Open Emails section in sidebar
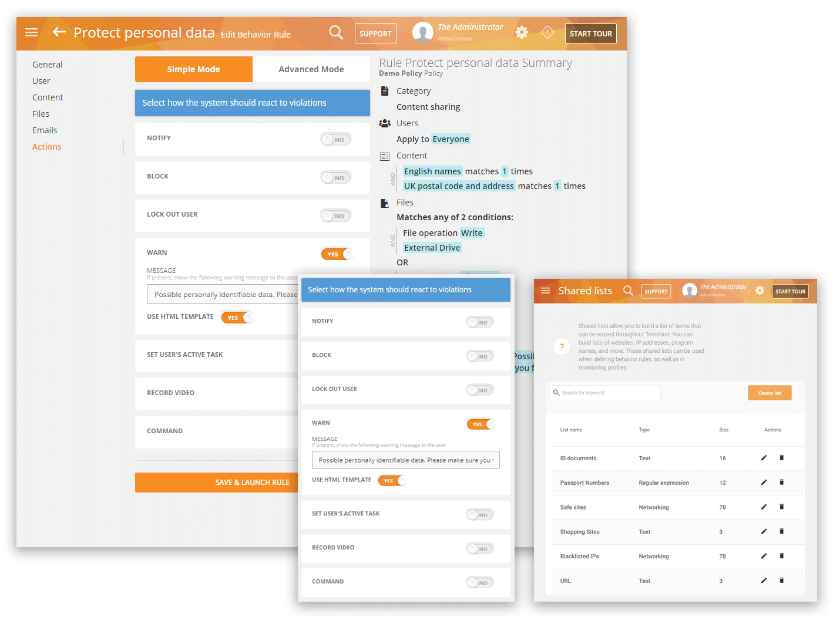 [45, 130]
